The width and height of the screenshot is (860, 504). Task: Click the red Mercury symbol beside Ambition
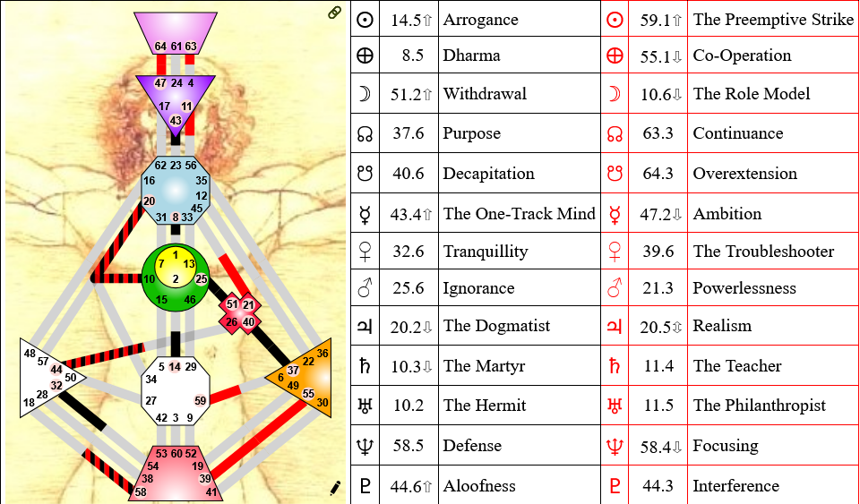[615, 214]
